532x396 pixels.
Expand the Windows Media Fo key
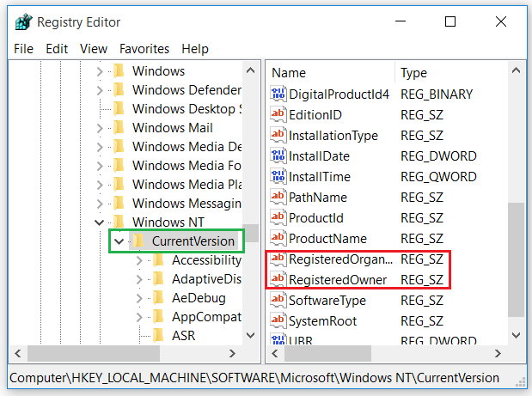coord(100,166)
